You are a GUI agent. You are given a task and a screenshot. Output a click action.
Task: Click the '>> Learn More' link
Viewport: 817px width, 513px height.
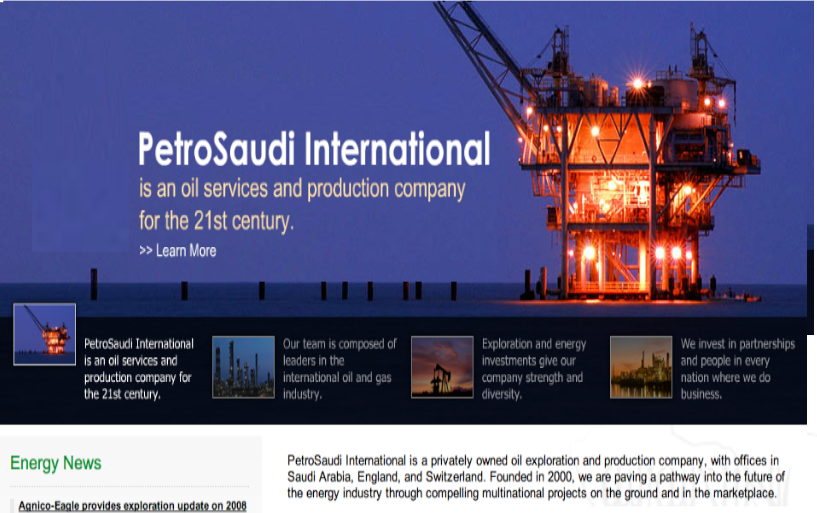click(178, 250)
